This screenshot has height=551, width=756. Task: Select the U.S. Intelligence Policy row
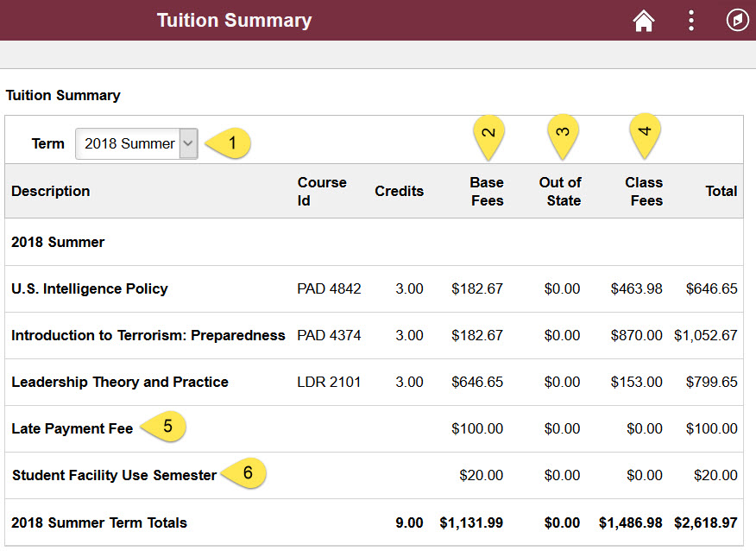(375, 288)
